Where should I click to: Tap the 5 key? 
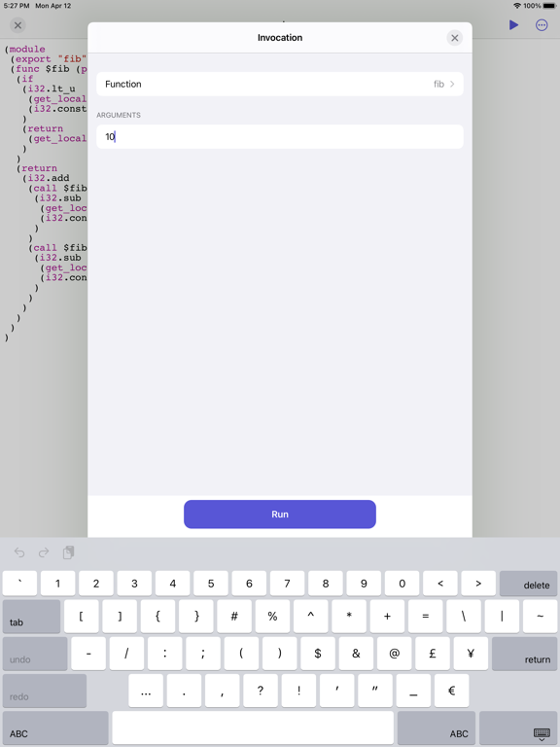(x=211, y=584)
